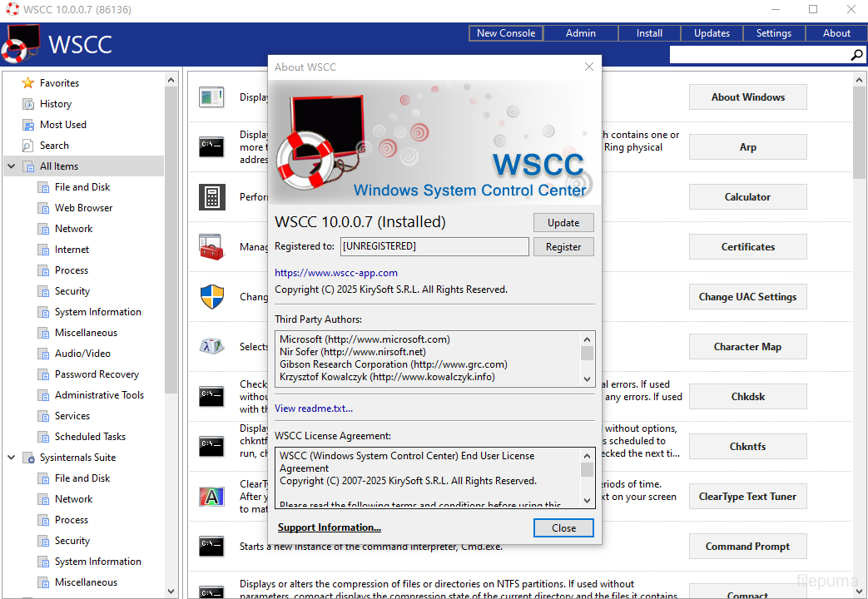Click the Calculator icon in the list
The image size is (868, 599).
[212, 197]
